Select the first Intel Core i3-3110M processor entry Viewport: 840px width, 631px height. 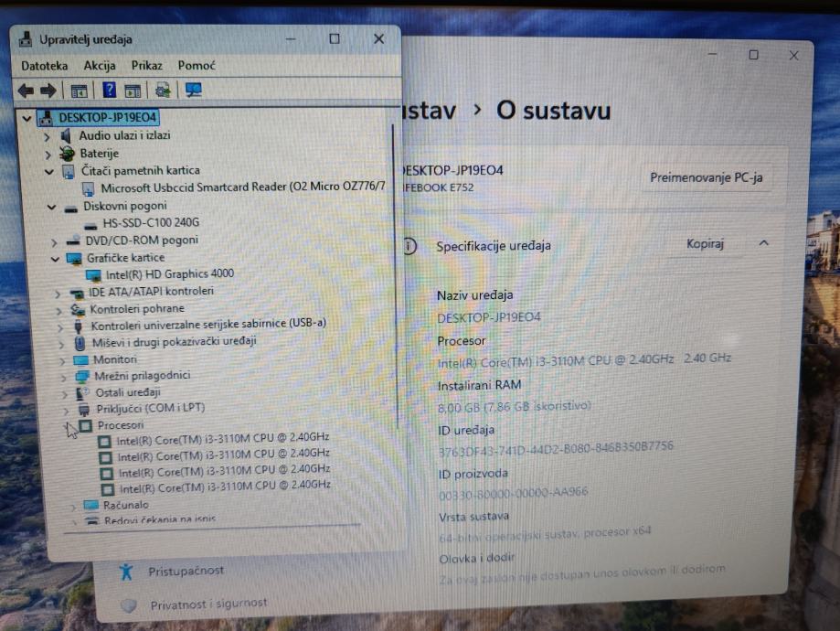(x=223, y=439)
